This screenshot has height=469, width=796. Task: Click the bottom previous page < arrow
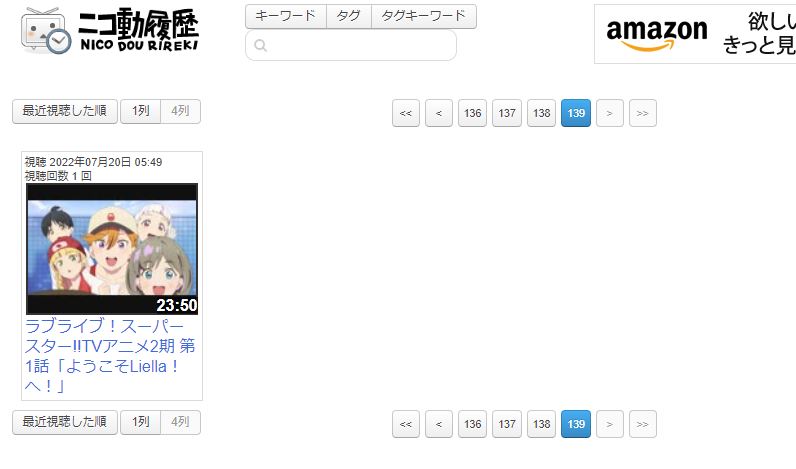[x=439, y=424]
